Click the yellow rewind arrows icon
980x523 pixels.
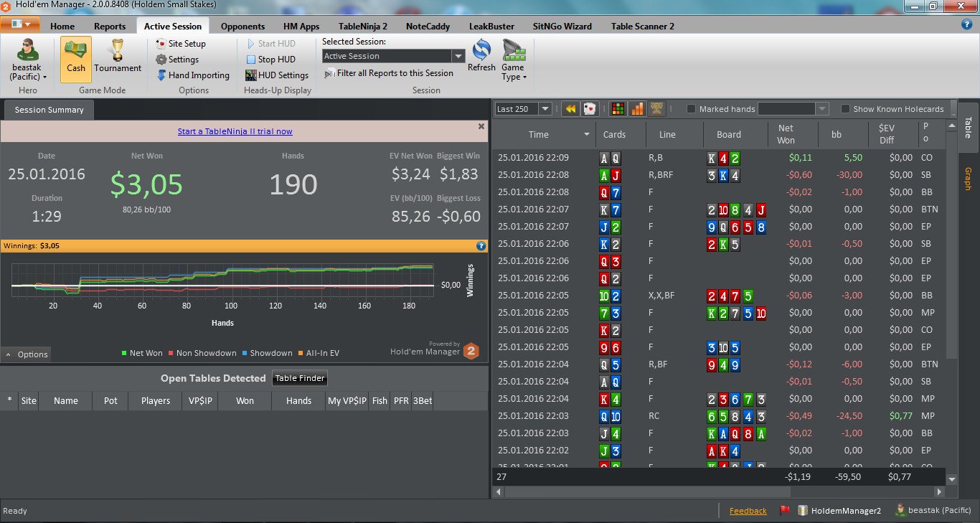[x=571, y=109]
